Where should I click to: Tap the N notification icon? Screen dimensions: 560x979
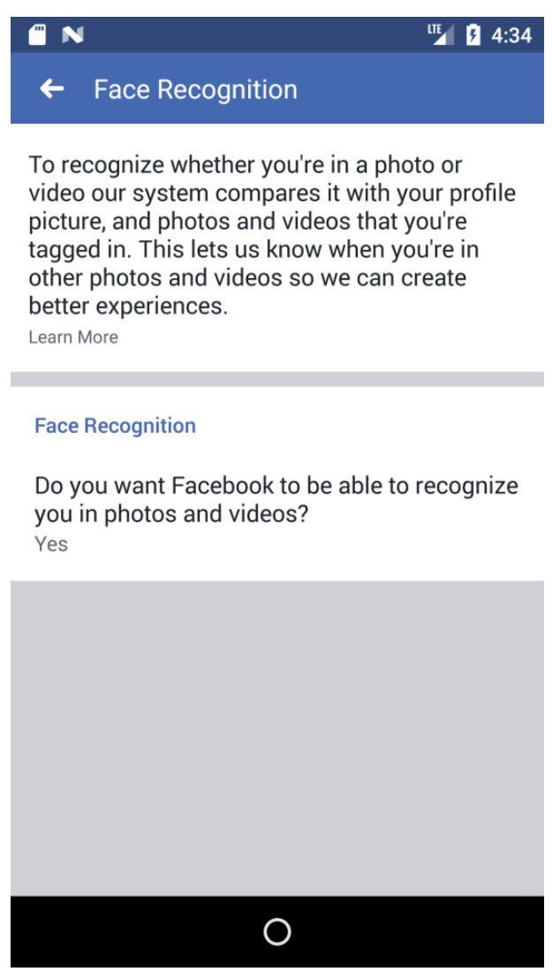coord(72,35)
